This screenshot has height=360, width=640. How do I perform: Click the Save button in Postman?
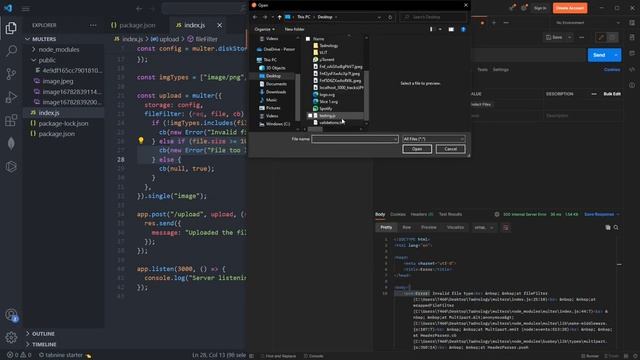click(x=554, y=38)
